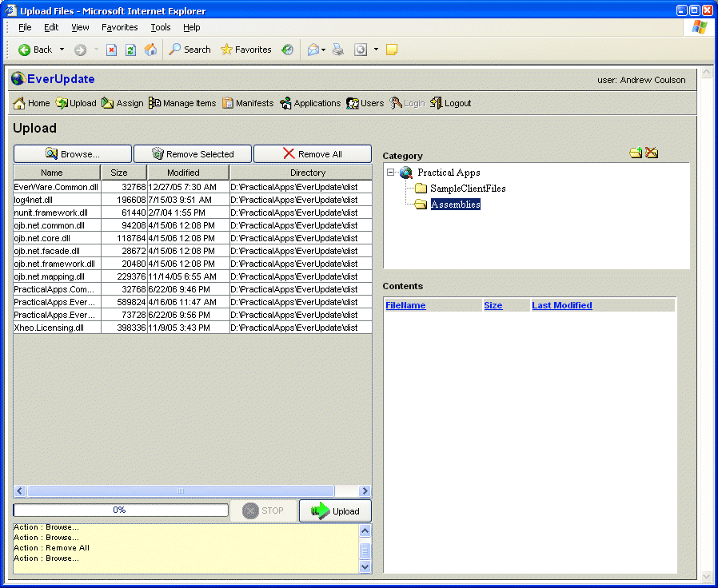Open the Mail dropdown arrow
The width and height of the screenshot is (718, 588).
[x=323, y=50]
